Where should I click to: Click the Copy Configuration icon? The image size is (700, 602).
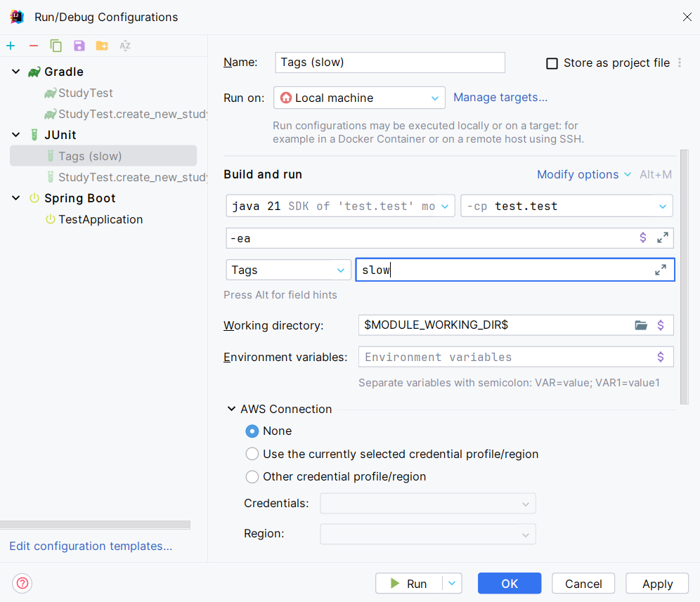[56, 46]
